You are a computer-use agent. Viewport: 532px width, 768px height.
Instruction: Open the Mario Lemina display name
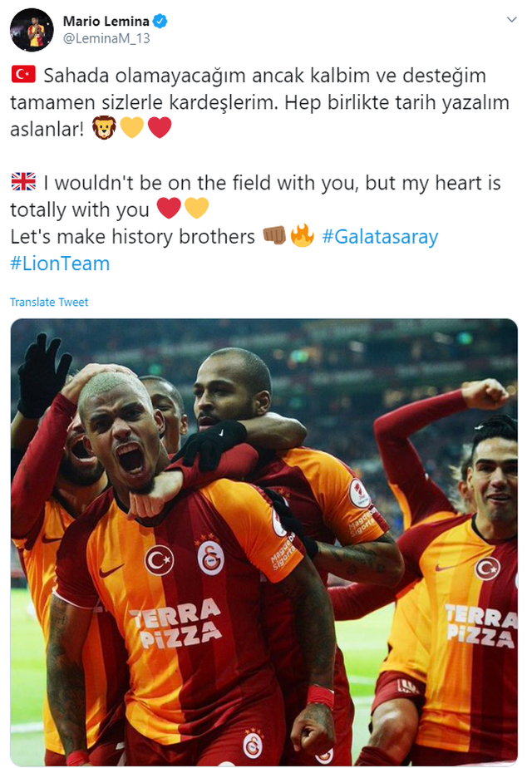106,21
